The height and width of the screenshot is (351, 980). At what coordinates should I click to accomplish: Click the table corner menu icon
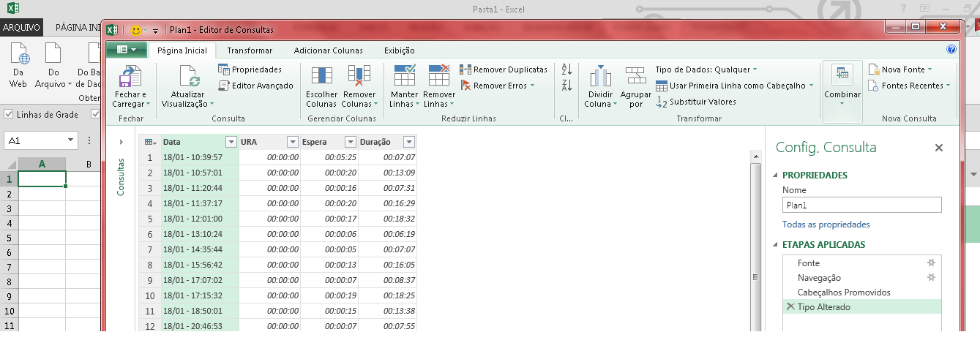tap(149, 142)
